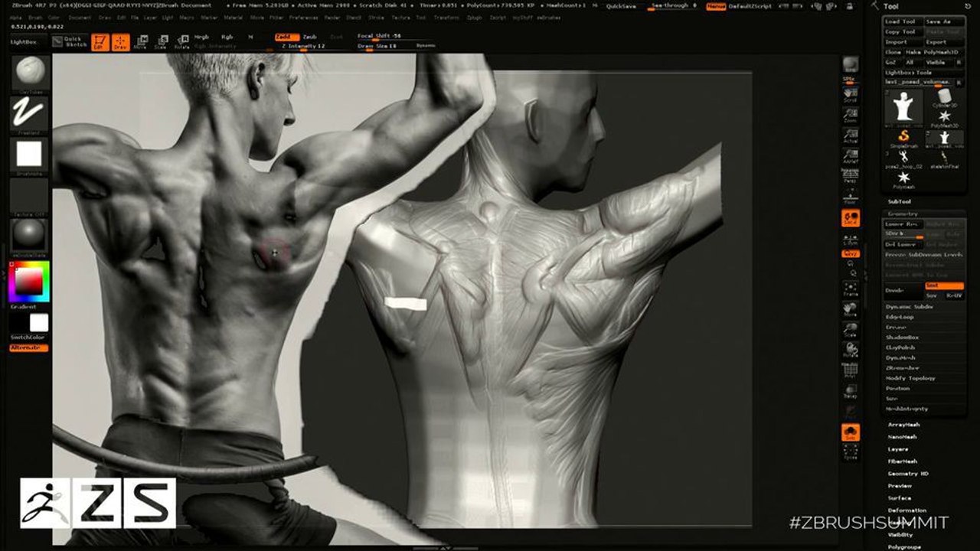Click Make PolyMesh3D button

[935, 51]
